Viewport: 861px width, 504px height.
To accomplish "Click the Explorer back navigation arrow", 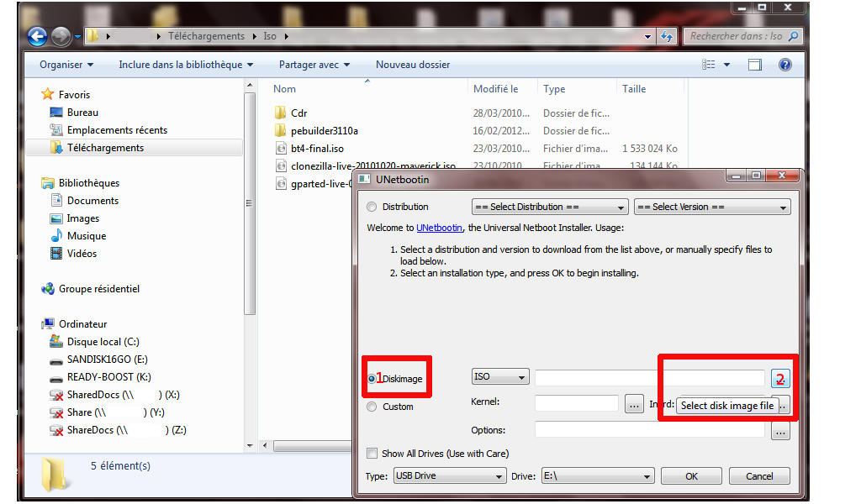I will click(38, 36).
